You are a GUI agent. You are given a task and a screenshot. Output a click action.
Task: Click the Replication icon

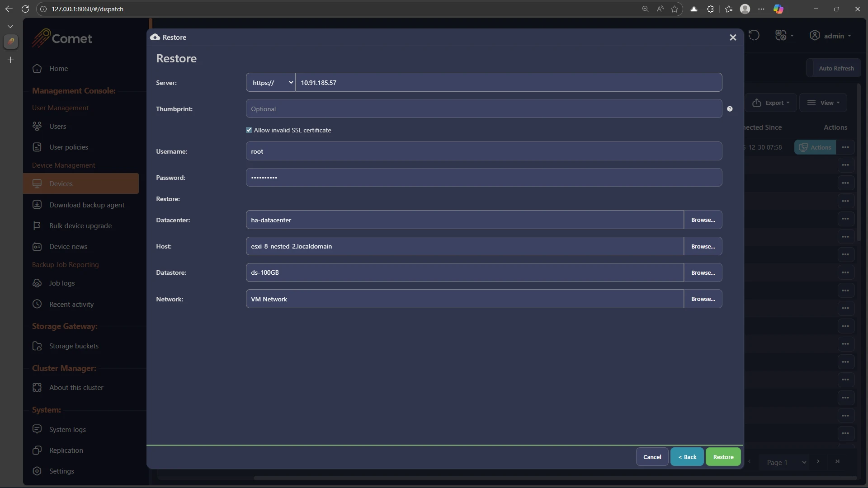37,450
